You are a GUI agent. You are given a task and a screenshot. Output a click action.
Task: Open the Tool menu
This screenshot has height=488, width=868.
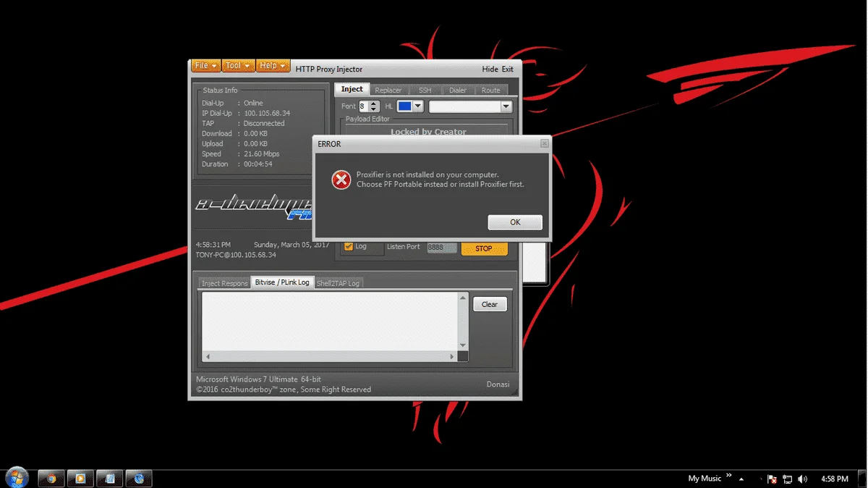point(238,65)
